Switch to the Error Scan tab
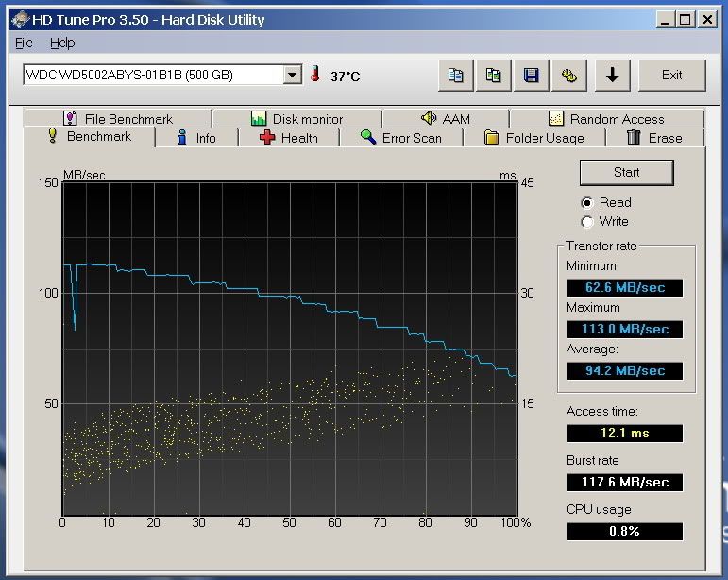728x580 pixels. pyautogui.click(x=400, y=138)
